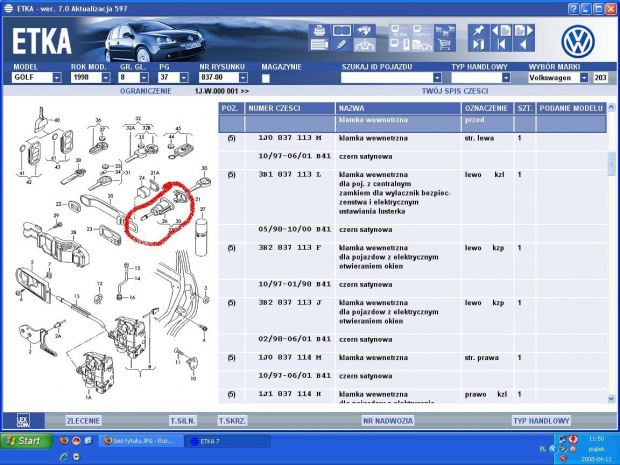Click the NR NADWOZIA button
This screenshot has height=465, width=620.
[x=388, y=421]
